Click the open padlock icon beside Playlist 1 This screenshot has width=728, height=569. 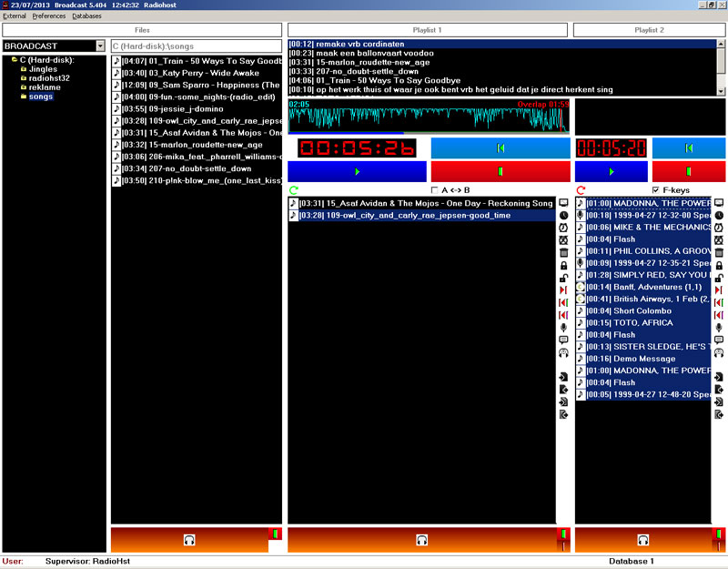click(x=563, y=278)
